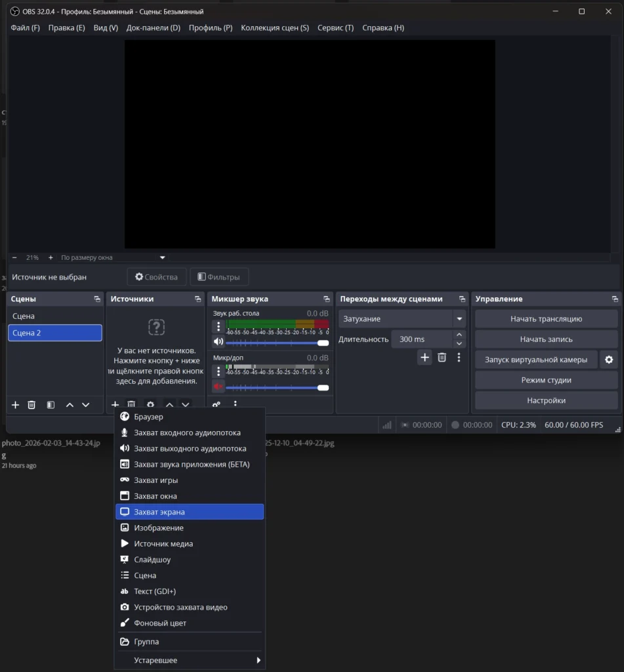The height and width of the screenshot is (672, 624).
Task: Toggle Режим студии mode
Action: tap(546, 380)
